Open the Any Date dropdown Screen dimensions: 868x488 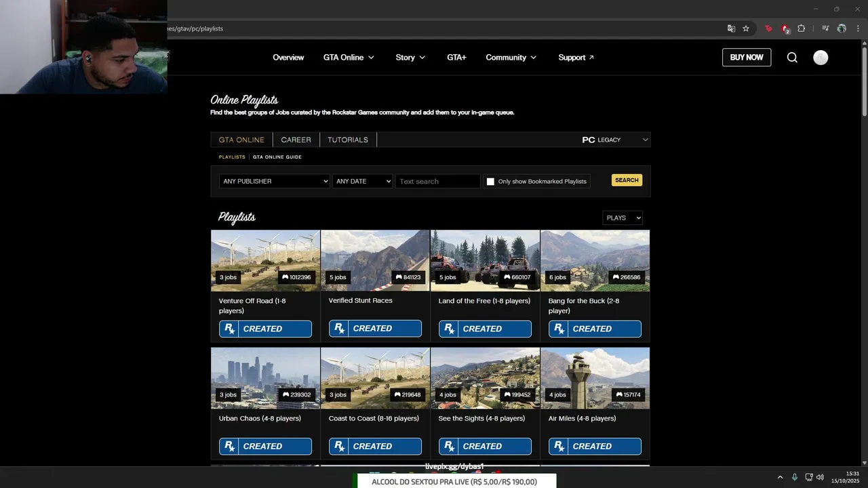click(362, 181)
